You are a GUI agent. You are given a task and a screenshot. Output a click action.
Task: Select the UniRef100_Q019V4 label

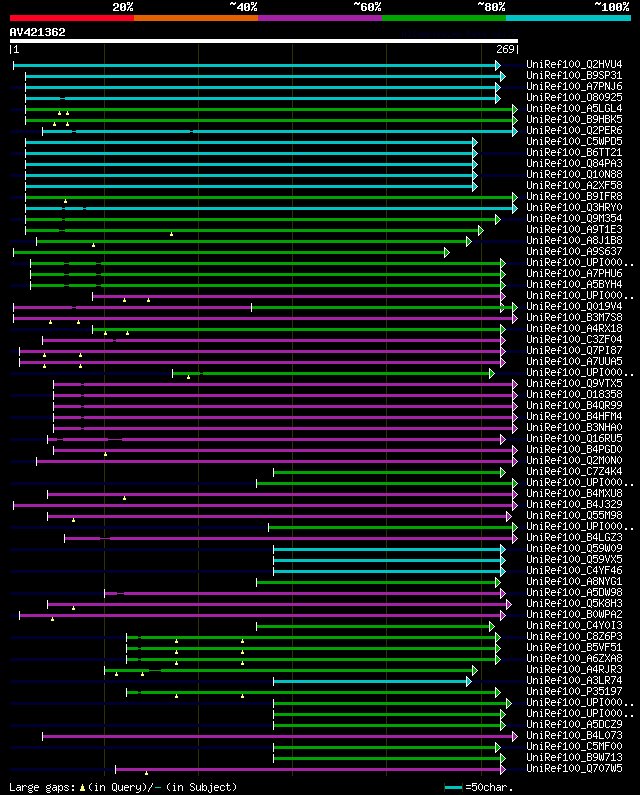pyautogui.click(x=574, y=306)
